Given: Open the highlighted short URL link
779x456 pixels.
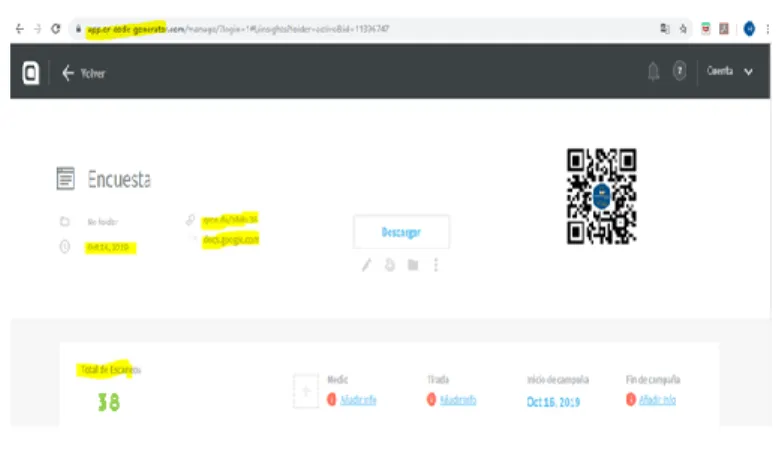Looking at the screenshot, I should tap(230, 219).
